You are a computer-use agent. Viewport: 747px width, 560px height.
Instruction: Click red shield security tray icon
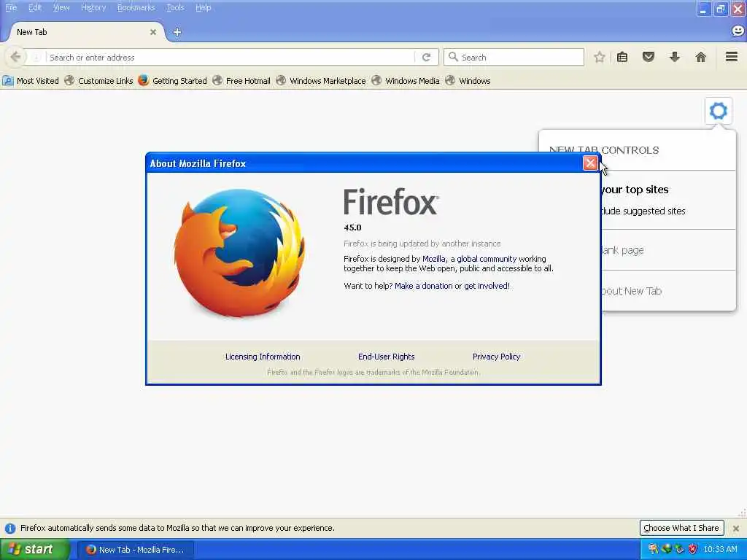coord(693,549)
